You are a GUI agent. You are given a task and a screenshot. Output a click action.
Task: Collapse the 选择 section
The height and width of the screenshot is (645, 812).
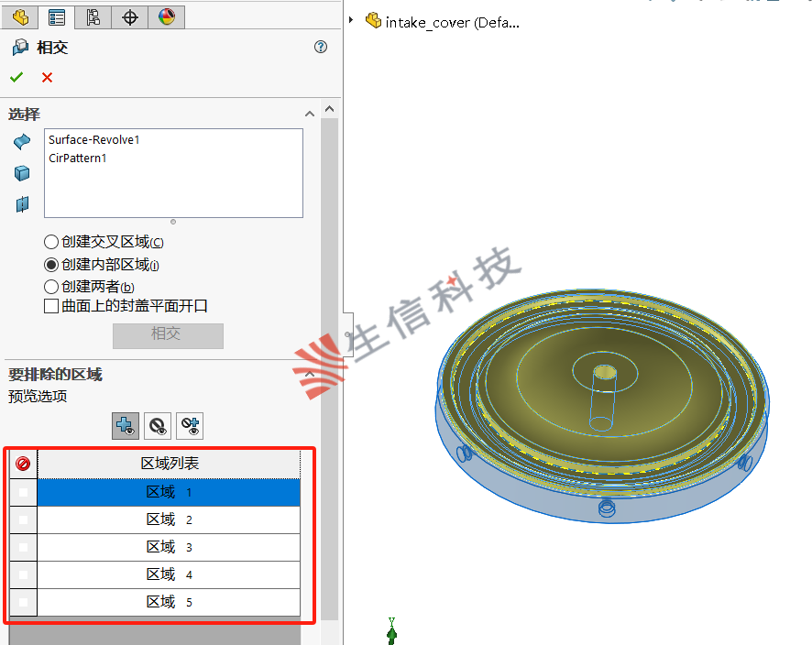coord(310,114)
